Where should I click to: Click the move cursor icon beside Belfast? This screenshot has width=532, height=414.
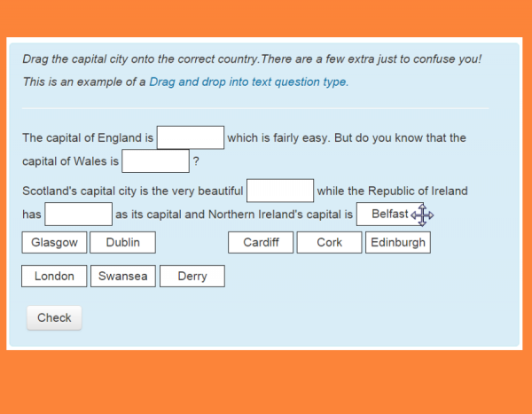click(422, 215)
